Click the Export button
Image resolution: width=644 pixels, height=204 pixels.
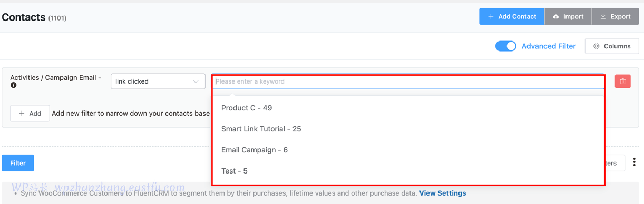[615, 17]
